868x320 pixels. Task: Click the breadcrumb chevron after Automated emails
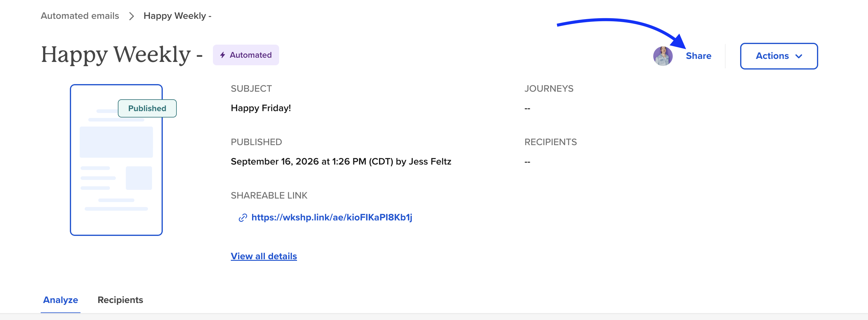[x=132, y=16]
